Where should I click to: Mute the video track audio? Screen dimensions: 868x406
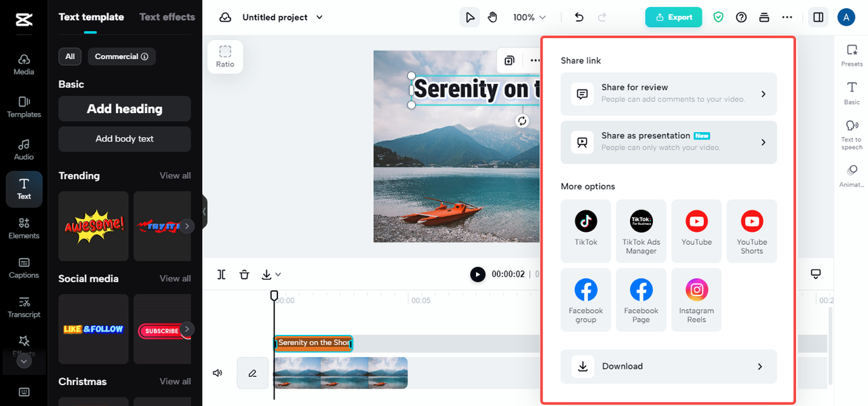click(x=218, y=373)
